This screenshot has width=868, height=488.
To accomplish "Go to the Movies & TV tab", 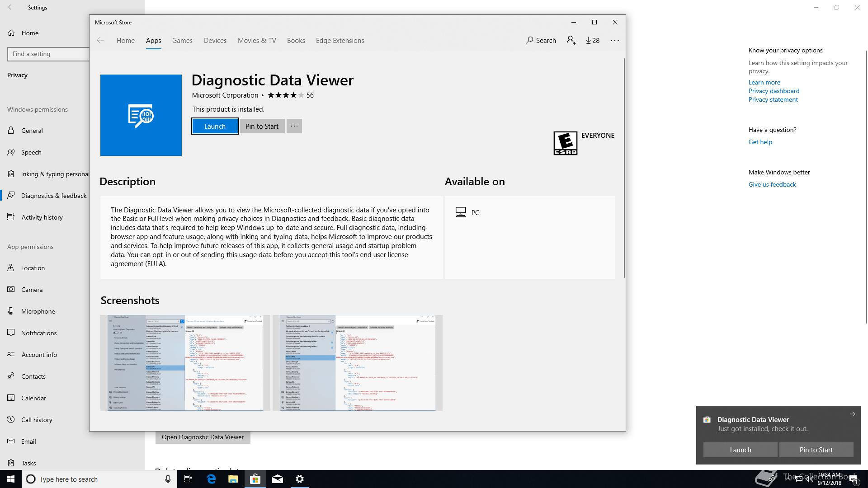I will pos(257,40).
